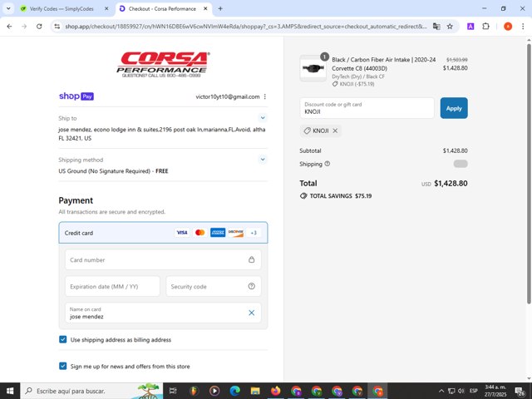Click the Windows taskbar search box

click(91, 391)
